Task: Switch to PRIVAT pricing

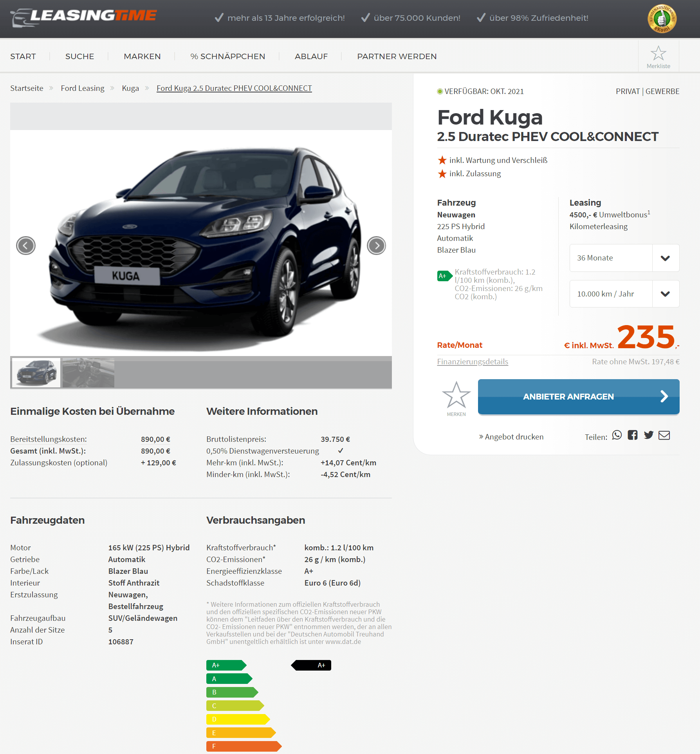Action: 628,91
